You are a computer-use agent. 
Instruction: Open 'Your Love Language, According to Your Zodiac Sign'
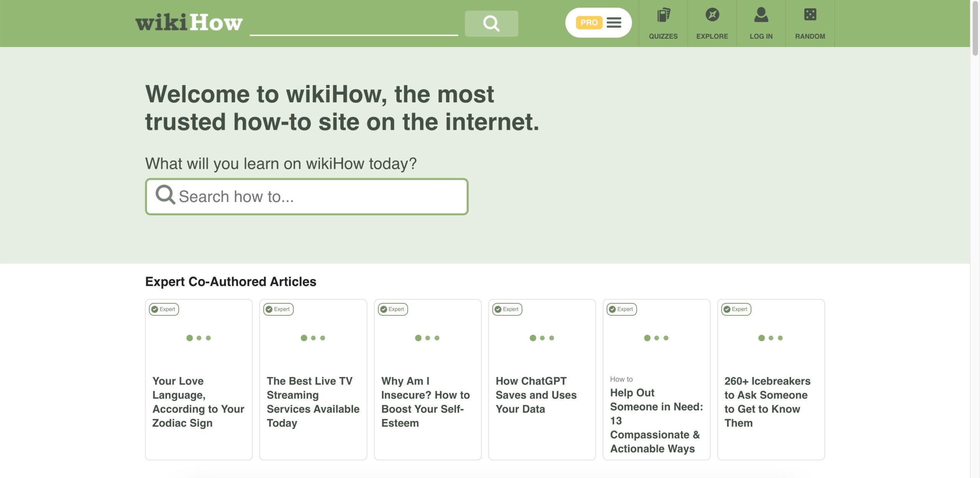198,402
